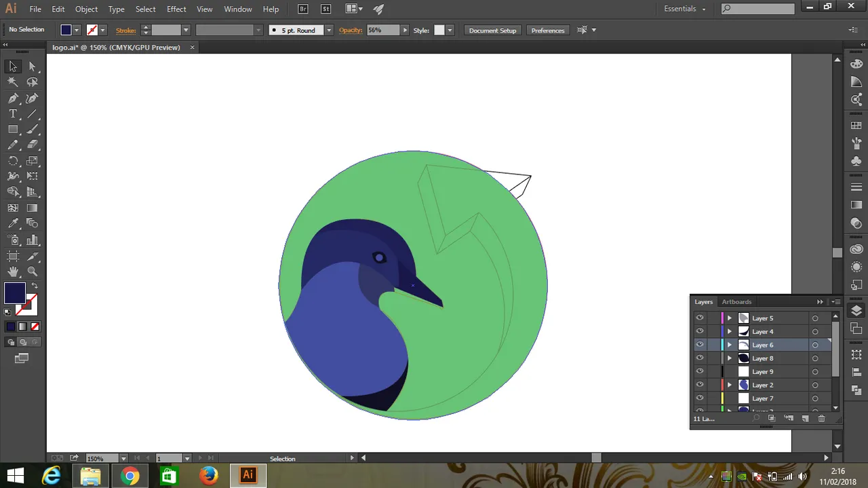
Task: Open the Window menu
Action: click(x=238, y=9)
